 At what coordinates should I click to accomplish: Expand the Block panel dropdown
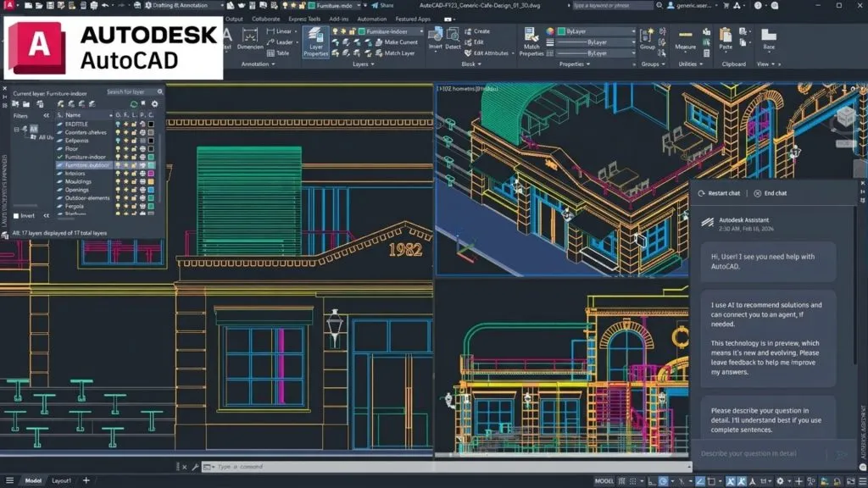(x=471, y=64)
